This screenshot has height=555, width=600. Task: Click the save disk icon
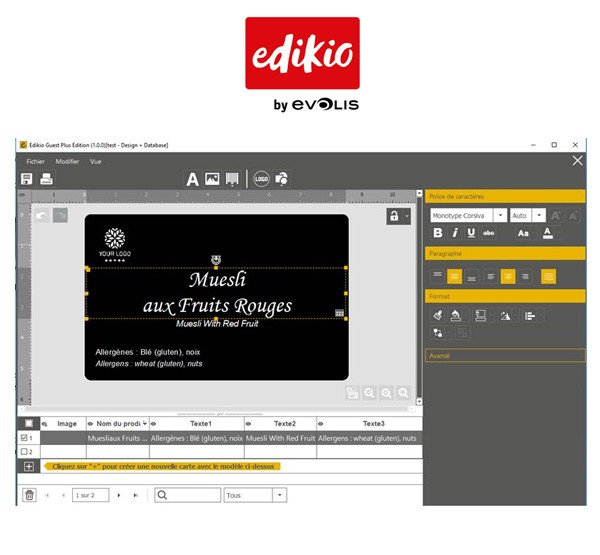tap(27, 179)
